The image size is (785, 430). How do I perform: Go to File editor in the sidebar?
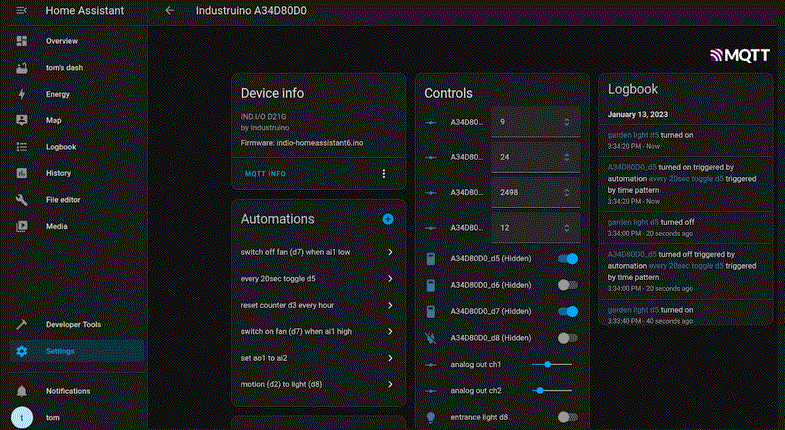[x=63, y=200]
